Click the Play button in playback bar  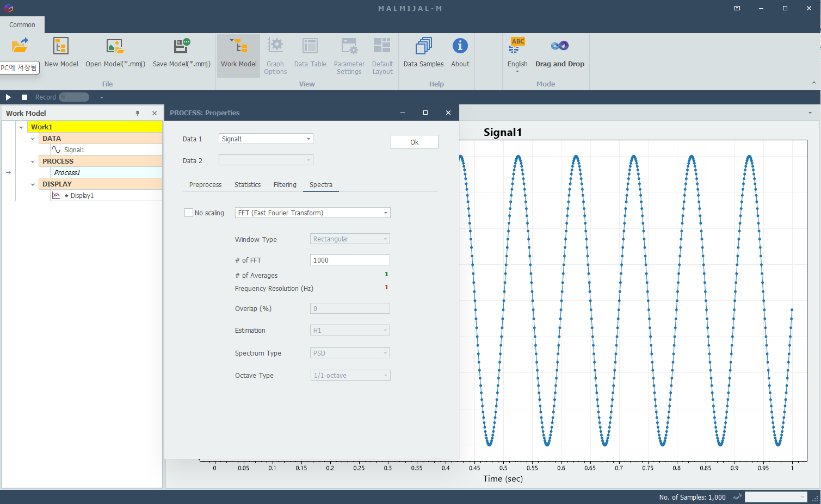(8, 97)
